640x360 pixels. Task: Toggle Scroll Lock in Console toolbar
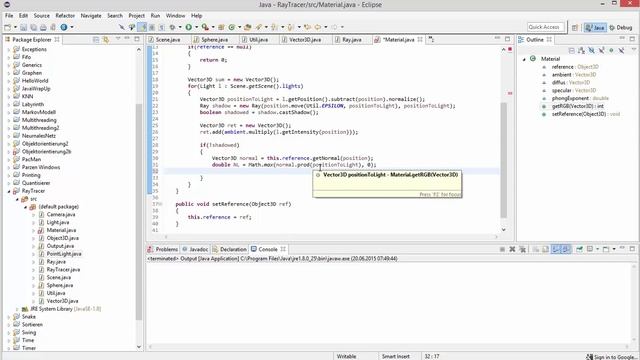[x=545, y=249]
